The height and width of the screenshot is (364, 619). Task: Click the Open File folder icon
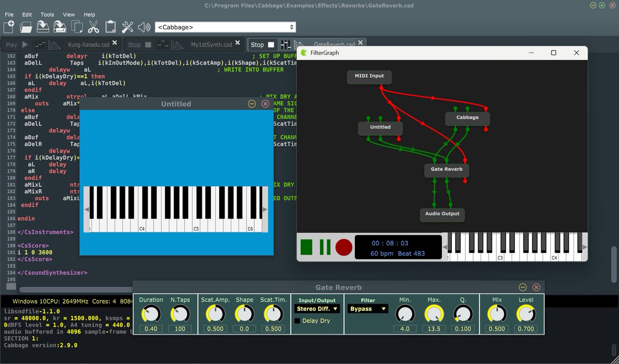(x=26, y=27)
